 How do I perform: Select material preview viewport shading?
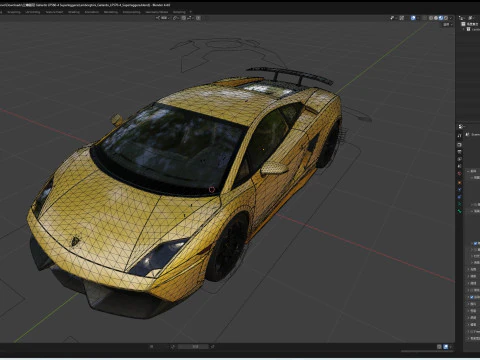[441, 18]
